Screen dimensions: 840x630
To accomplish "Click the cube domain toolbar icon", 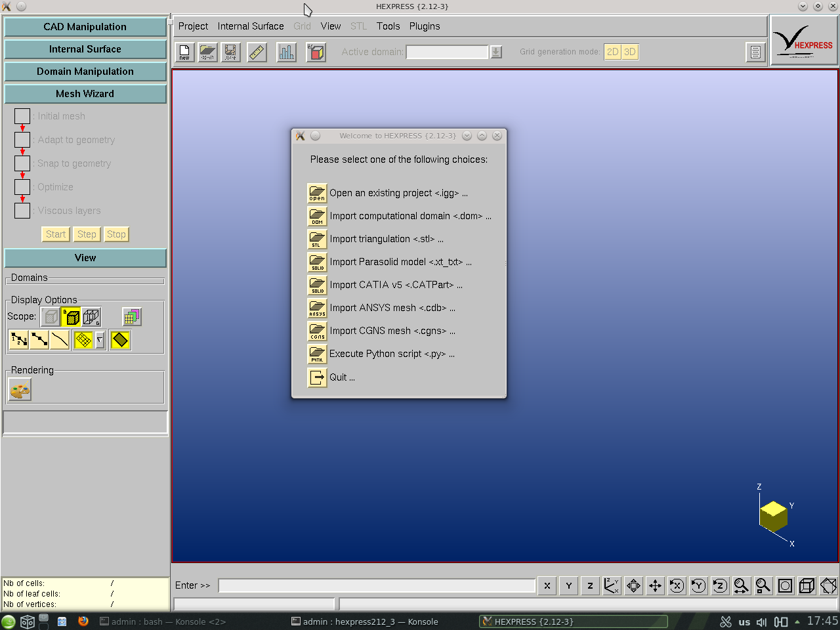I will tap(316, 52).
